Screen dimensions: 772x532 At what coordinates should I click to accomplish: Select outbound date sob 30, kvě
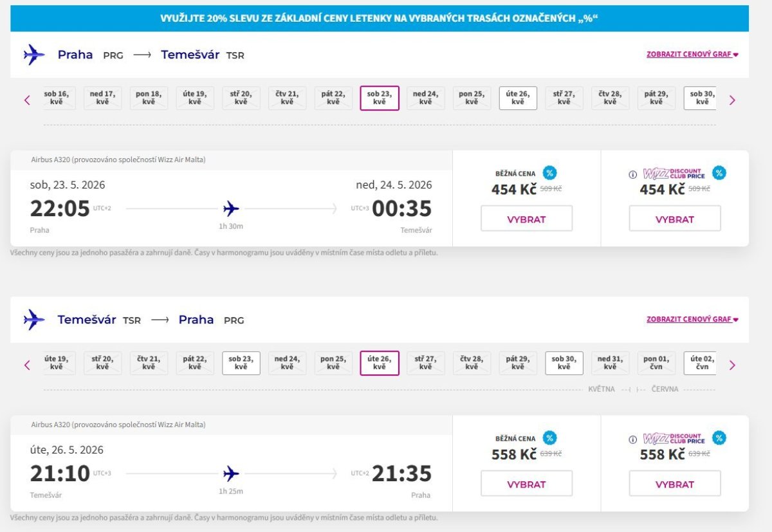click(x=701, y=98)
